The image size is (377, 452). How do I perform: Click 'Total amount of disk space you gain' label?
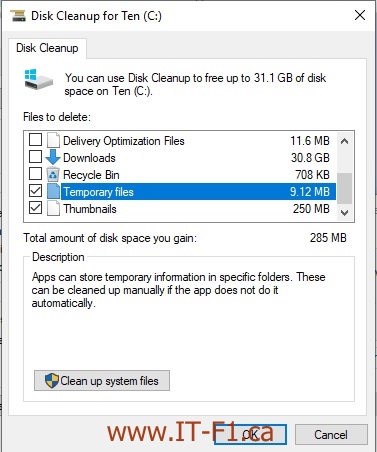coord(110,238)
